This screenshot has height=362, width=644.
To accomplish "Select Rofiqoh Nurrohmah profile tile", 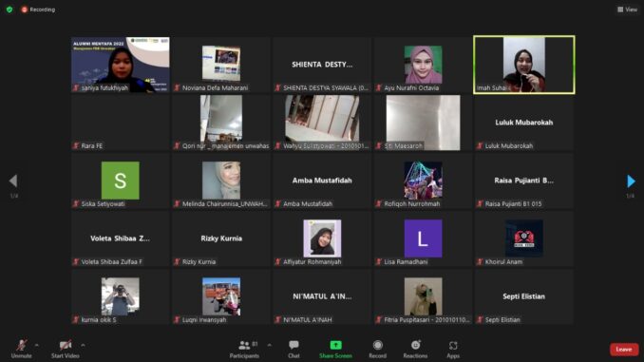I will click(x=423, y=181).
